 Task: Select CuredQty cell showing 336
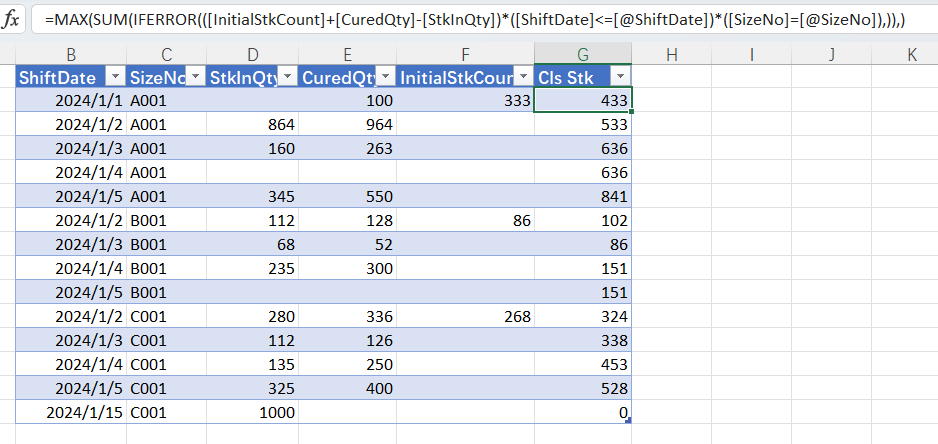(347, 316)
